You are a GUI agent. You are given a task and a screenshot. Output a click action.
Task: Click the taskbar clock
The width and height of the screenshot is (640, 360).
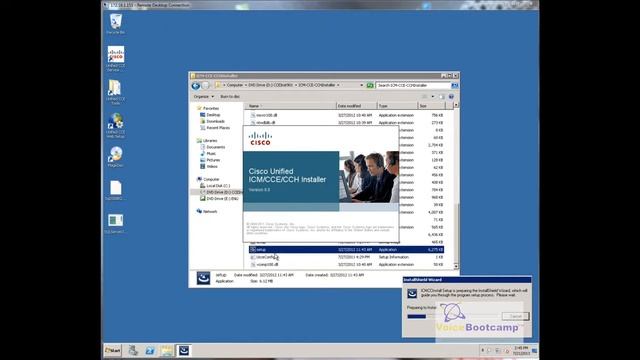(521, 350)
